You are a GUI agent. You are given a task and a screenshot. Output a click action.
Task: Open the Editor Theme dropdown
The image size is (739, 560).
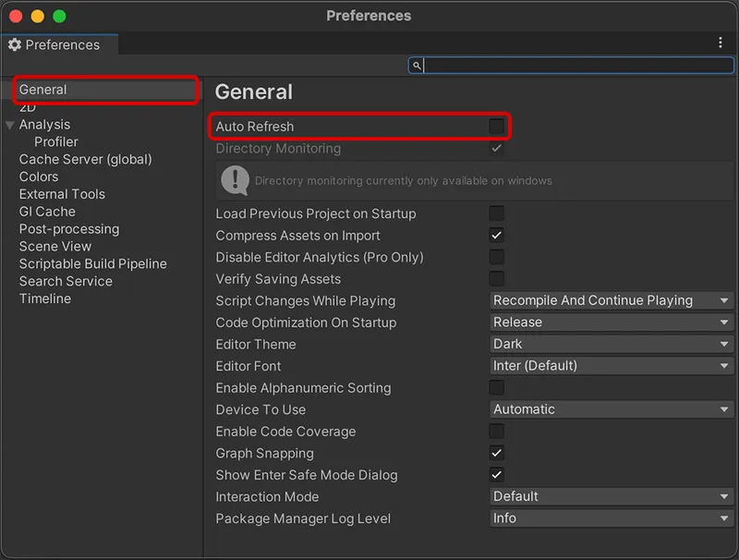612,344
